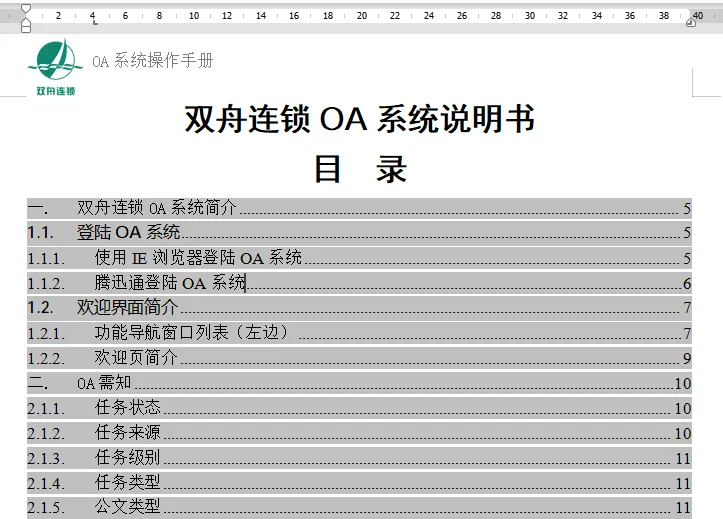723x519 pixels.
Task: Click page number 7 of 欢迎界面简介 row
Action: 687,308
